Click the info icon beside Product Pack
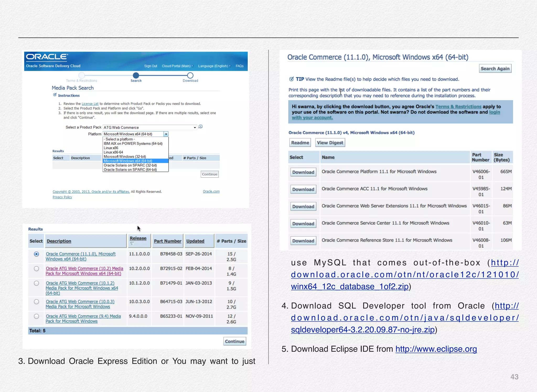The width and height of the screenshot is (537, 392). [201, 127]
